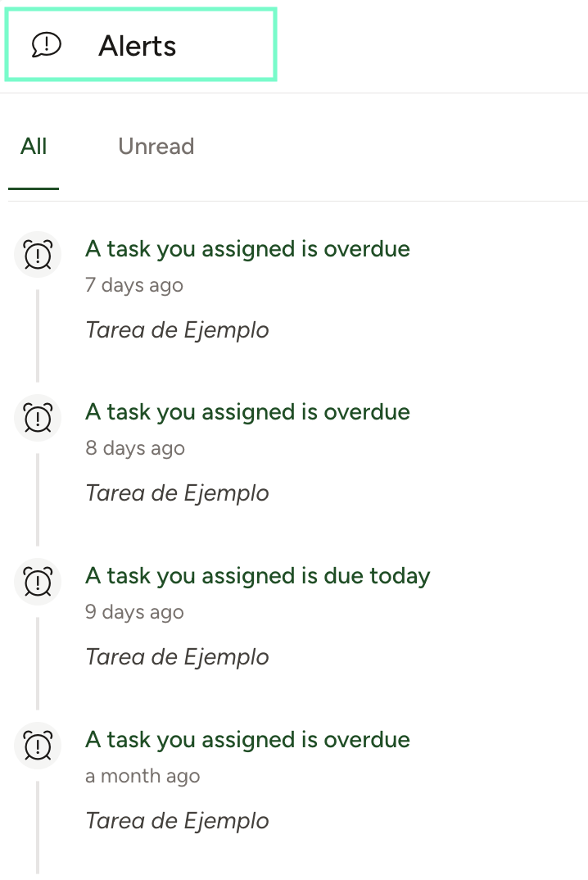Click the "7 days ago" timestamp
Viewport: 588px width, 880px height.
pos(134,285)
